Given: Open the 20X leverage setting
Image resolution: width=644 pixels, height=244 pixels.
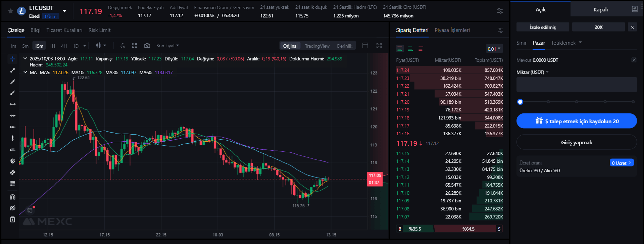Looking at the screenshot, I should tap(598, 27).
